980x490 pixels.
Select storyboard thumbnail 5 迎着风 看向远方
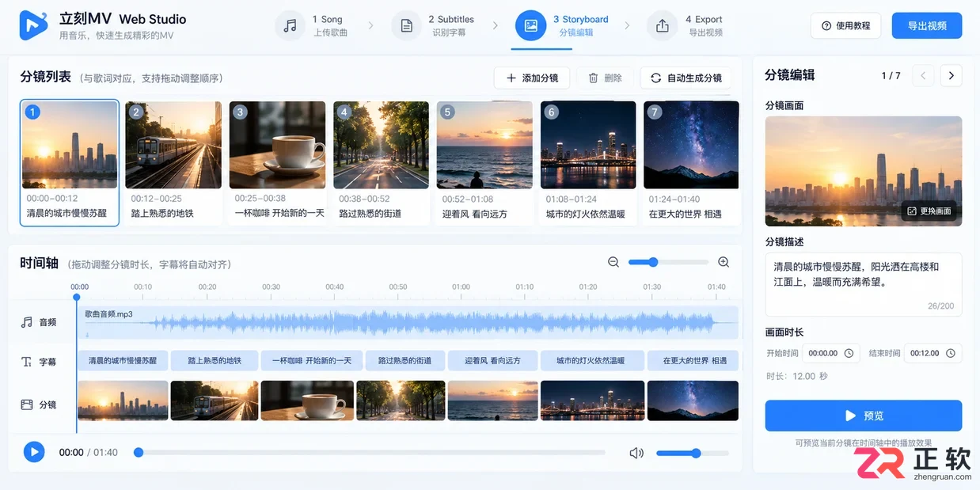pyautogui.click(x=485, y=162)
